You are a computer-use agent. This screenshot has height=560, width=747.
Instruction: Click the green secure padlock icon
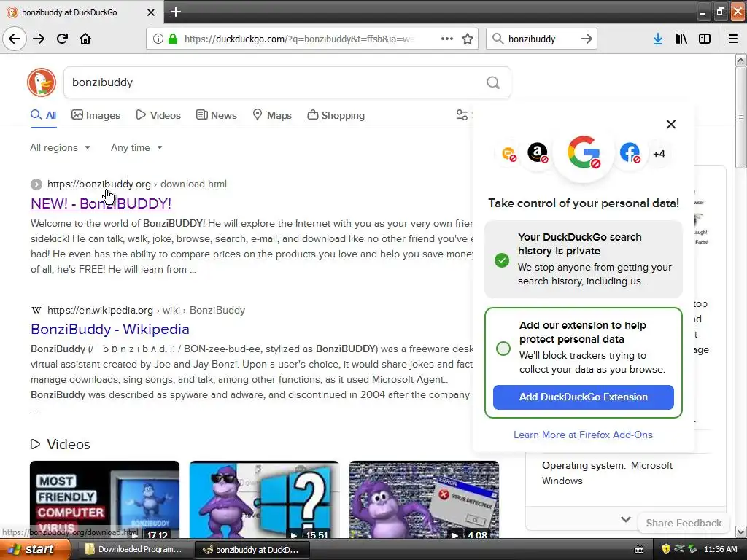coord(173,39)
